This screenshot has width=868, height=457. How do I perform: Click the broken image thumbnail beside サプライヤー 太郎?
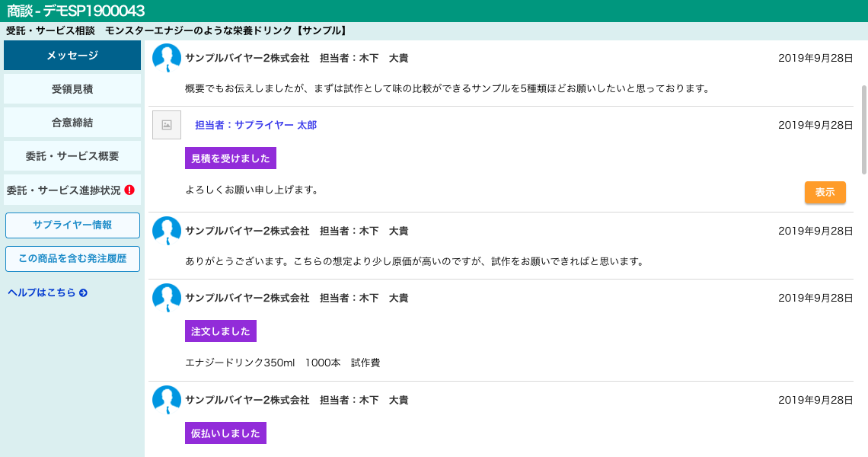click(x=167, y=125)
